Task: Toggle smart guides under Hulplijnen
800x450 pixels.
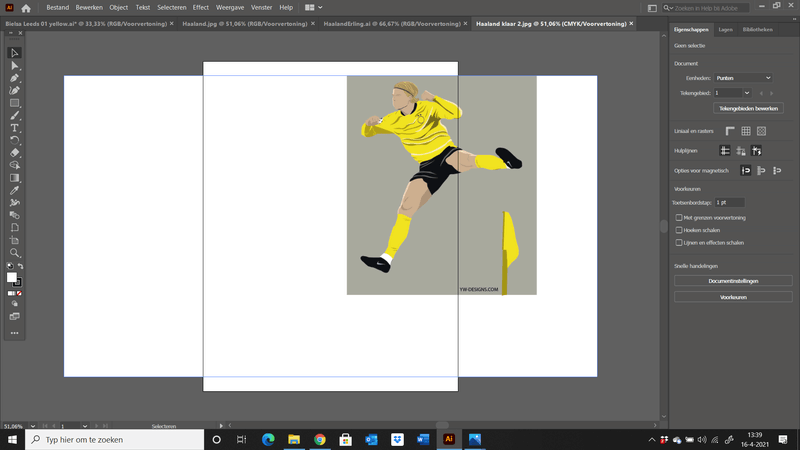Action: click(757, 151)
